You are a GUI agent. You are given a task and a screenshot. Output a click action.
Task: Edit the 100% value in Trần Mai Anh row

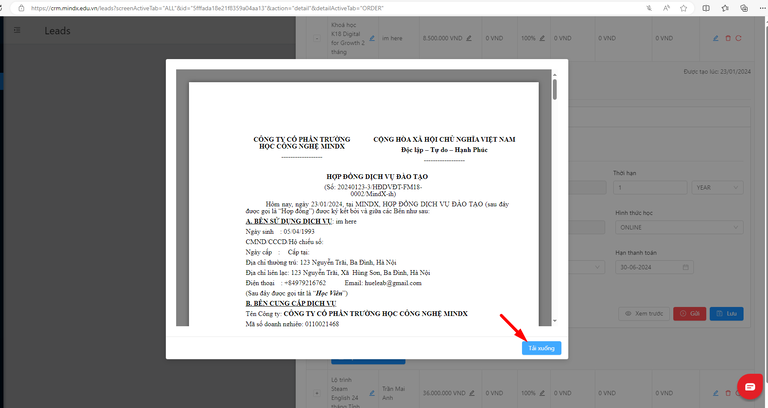542,393
